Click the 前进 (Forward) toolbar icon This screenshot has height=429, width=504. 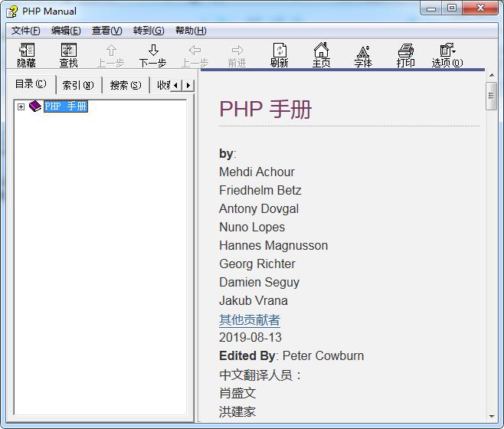(237, 56)
